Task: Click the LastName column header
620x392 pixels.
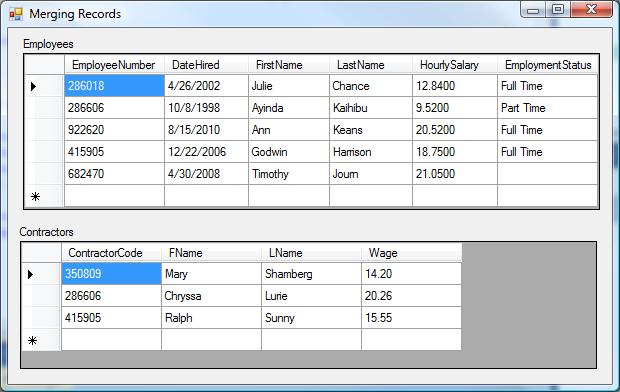Action: [371, 64]
